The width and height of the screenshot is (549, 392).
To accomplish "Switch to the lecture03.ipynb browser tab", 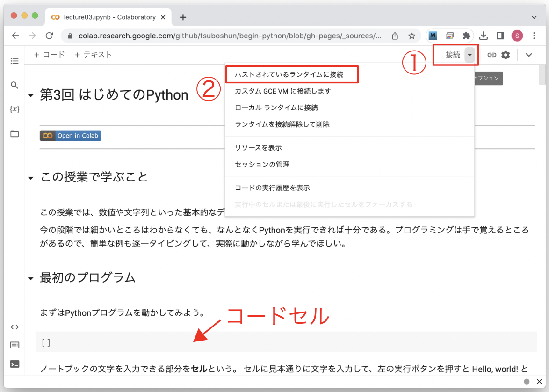I will (108, 17).
